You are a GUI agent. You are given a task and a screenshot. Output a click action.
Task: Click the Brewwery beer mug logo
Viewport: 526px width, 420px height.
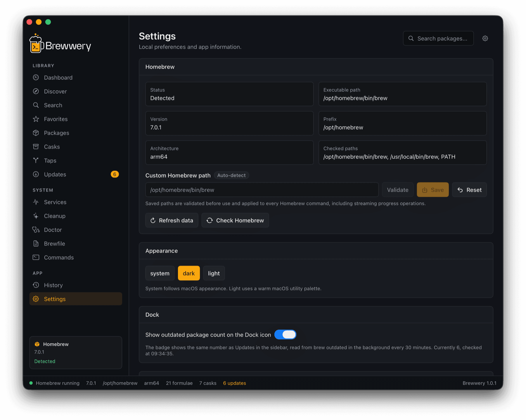[x=36, y=44]
